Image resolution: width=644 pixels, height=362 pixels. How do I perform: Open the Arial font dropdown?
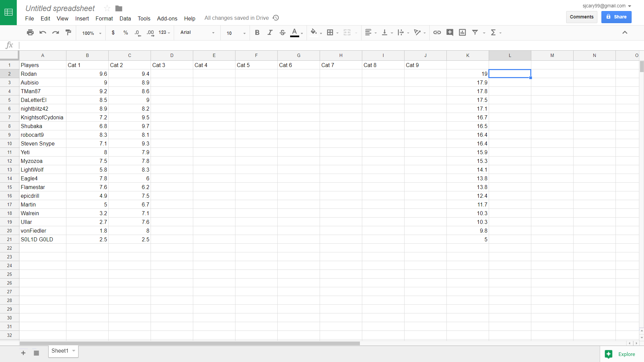tap(197, 33)
